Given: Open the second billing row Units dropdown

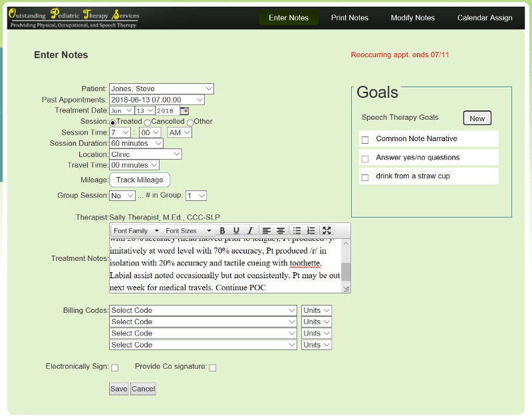Looking at the screenshot, I should pyautogui.click(x=317, y=322).
